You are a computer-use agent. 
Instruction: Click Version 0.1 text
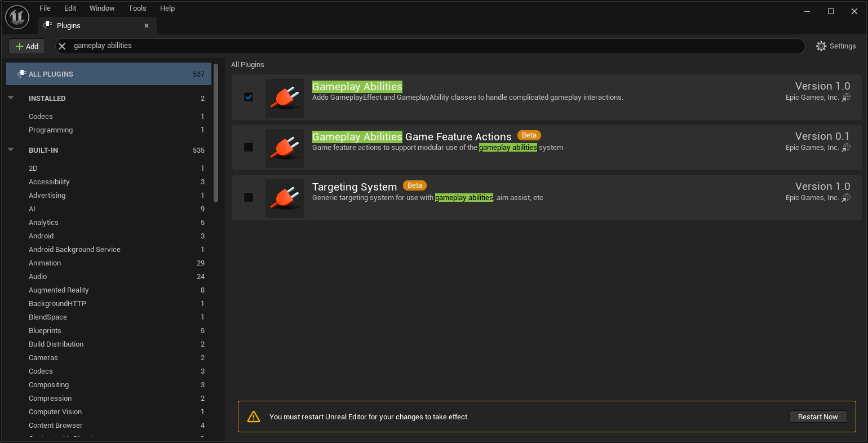click(822, 136)
